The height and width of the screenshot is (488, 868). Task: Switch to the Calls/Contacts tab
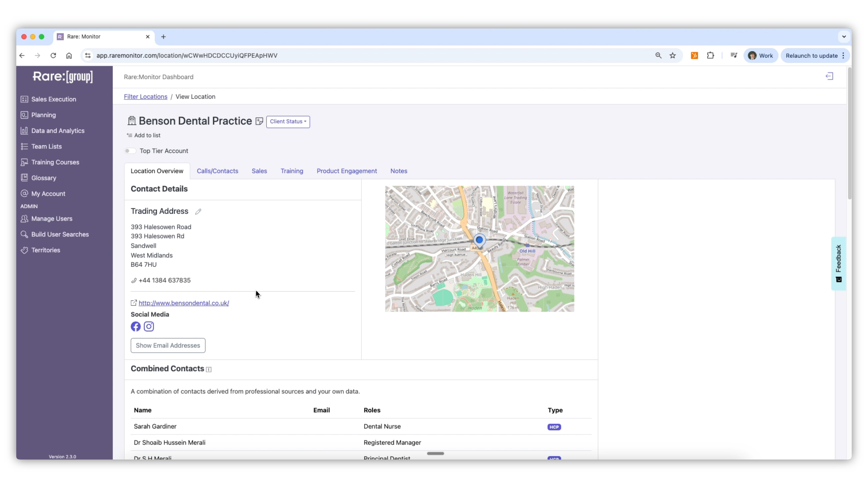coord(217,171)
